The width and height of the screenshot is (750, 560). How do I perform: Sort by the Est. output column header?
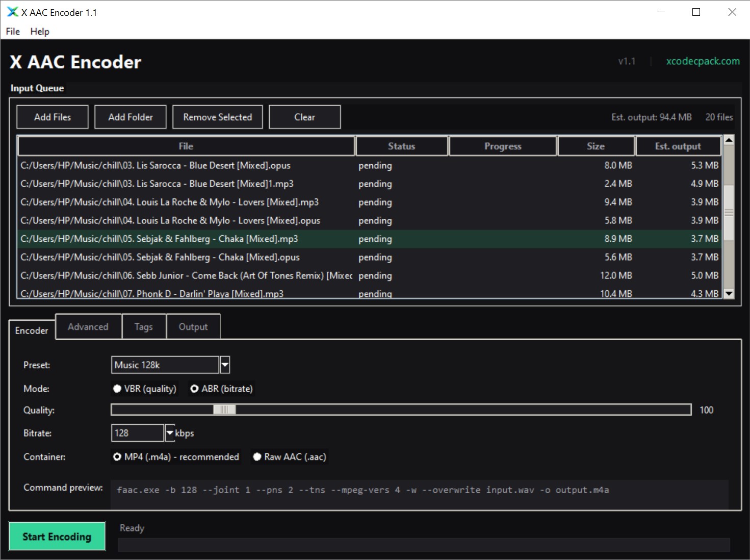(x=678, y=146)
